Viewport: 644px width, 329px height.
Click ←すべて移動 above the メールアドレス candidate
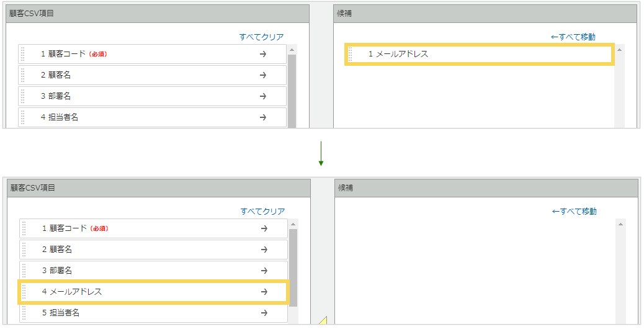(573, 37)
